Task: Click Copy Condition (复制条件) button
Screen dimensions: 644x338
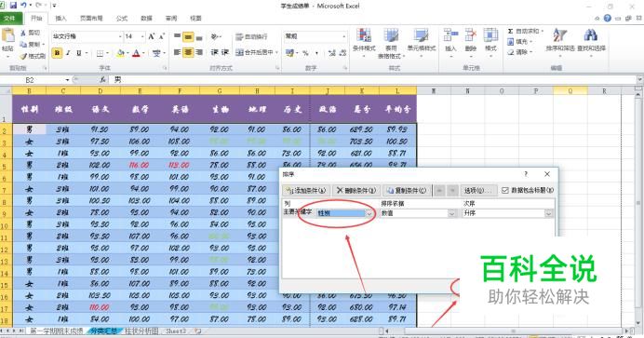Action: coord(407,190)
